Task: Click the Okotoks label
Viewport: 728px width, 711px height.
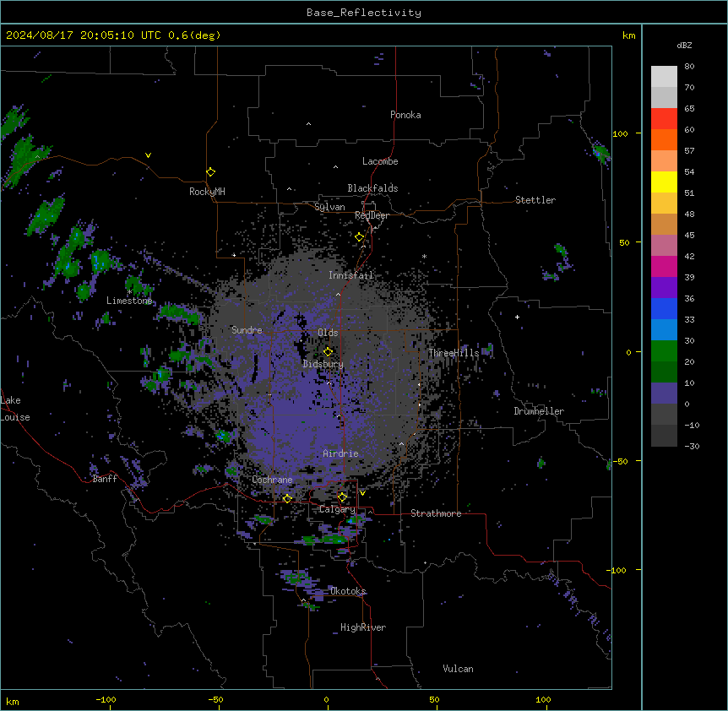Action: pyautogui.click(x=348, y=591)
